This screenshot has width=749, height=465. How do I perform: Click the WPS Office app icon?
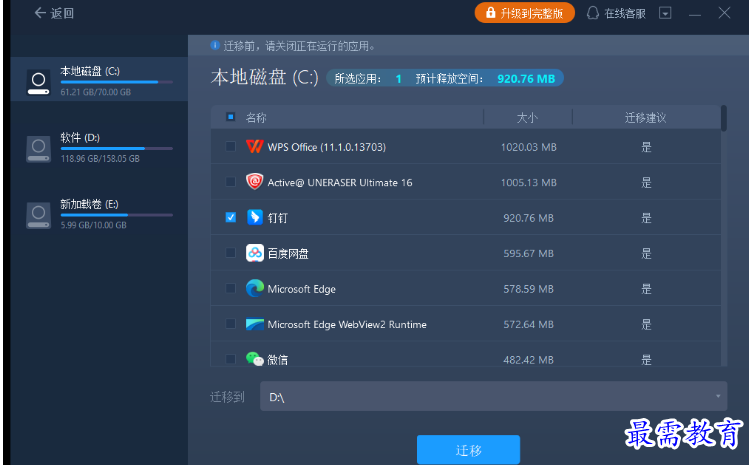click(x=255, y=146)
